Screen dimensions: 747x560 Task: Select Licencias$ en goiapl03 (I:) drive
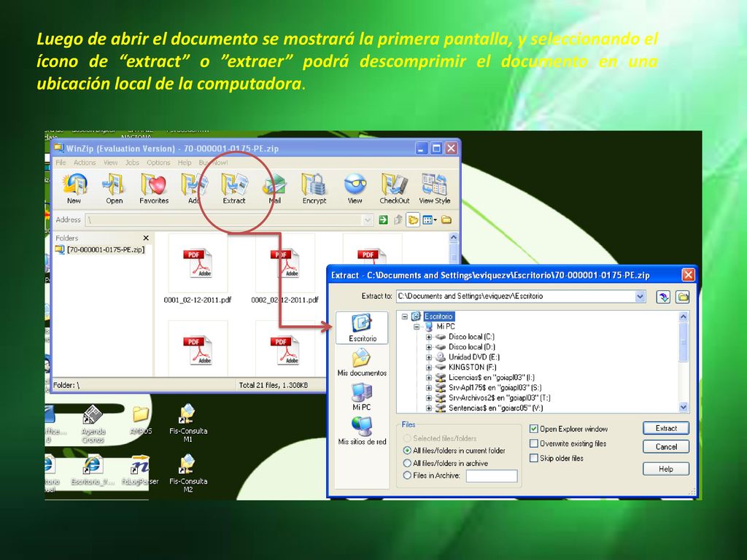pyautogui.click(x=491, y=378)
